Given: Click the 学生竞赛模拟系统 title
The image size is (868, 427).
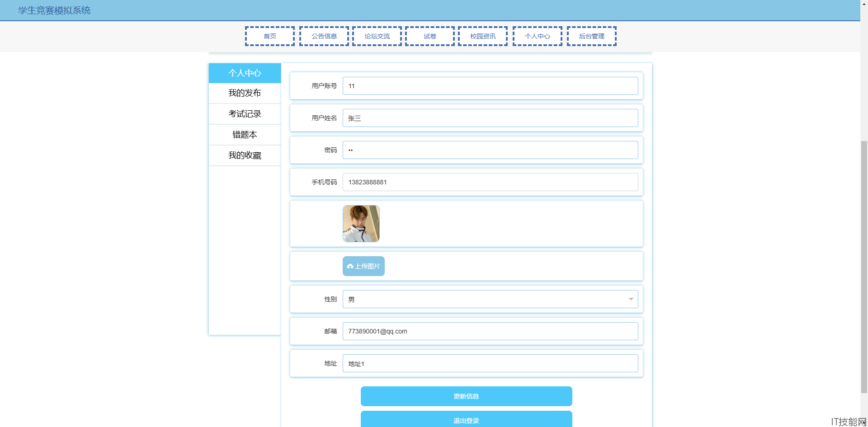Looking at the screenshot, I should point(54,10).
